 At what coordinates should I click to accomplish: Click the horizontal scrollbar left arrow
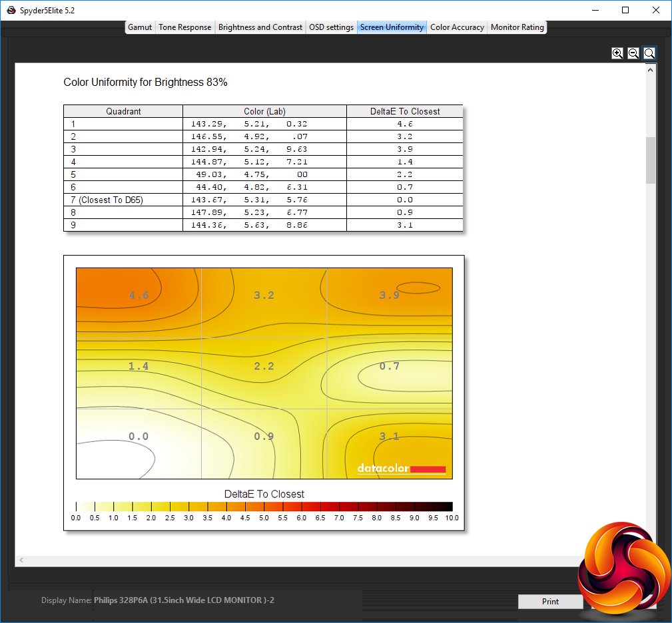(x=21, y=560)
